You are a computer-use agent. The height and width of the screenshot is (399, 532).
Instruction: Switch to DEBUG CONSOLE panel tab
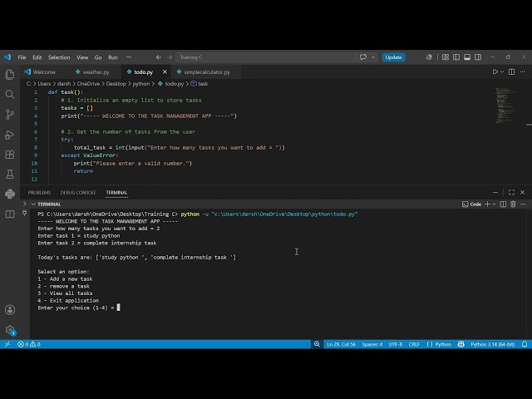coord(78,192)
